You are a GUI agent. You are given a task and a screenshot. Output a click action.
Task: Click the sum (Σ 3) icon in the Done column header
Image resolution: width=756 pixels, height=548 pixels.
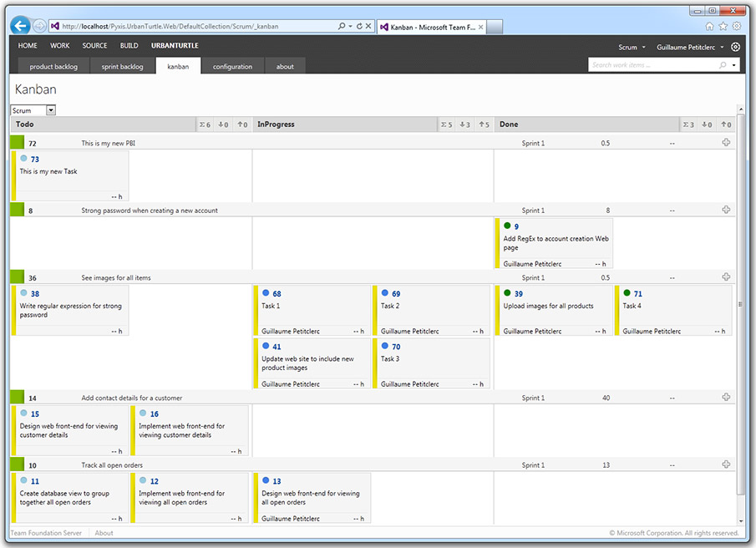(x=690, y=124)
